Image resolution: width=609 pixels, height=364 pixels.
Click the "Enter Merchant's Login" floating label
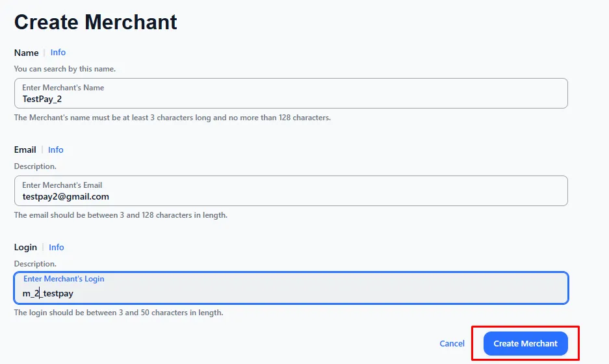click(64, 279)
